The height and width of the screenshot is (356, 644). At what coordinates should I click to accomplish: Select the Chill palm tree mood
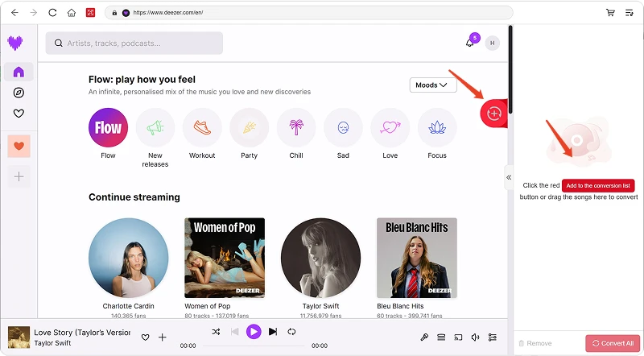coord(296,127)
